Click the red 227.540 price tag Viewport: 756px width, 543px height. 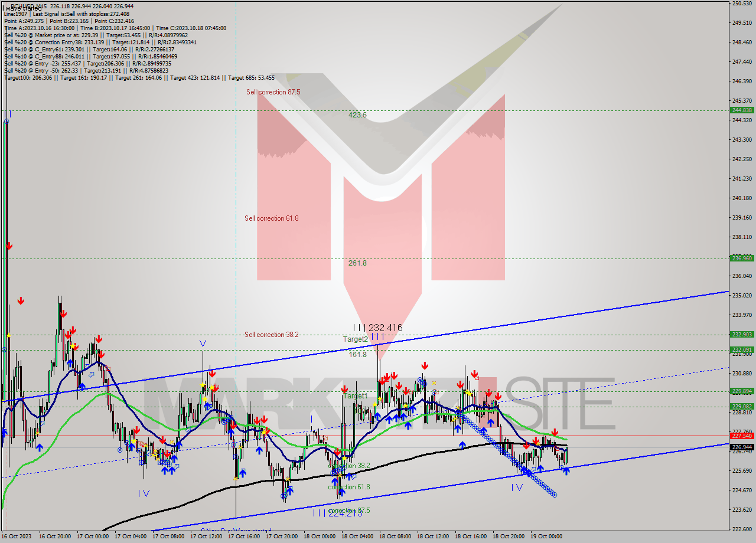[x=741, y=436]
